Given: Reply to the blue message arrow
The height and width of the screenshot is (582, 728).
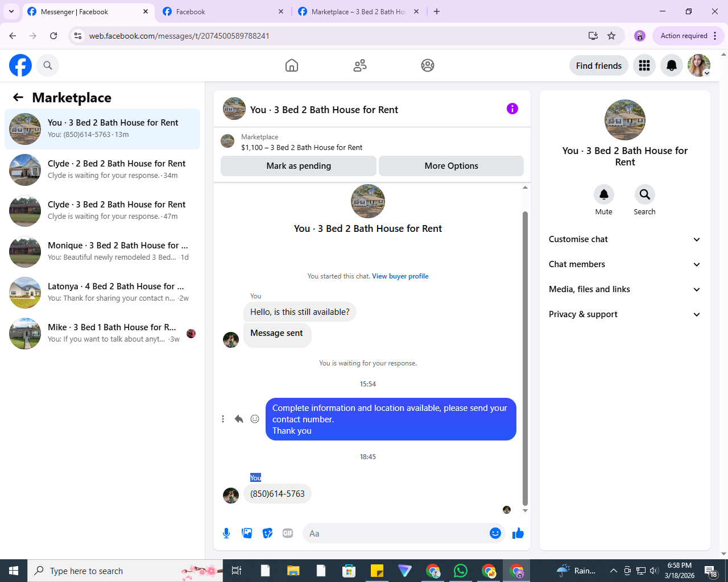Looking at the screenshot, I should (x=239, y=419).
